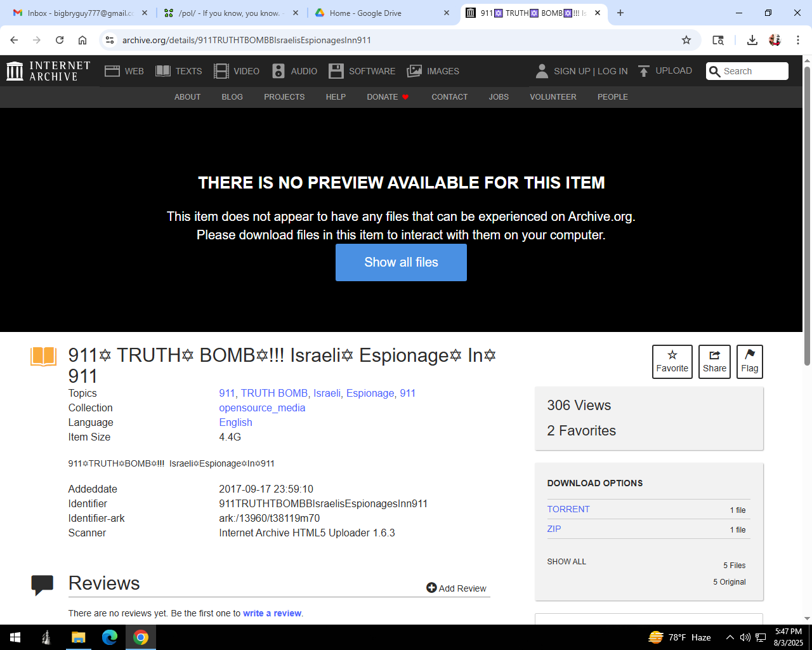The image size is (812, 650).
Task: Favorite this item with the star button
Action: coord(672,362)
